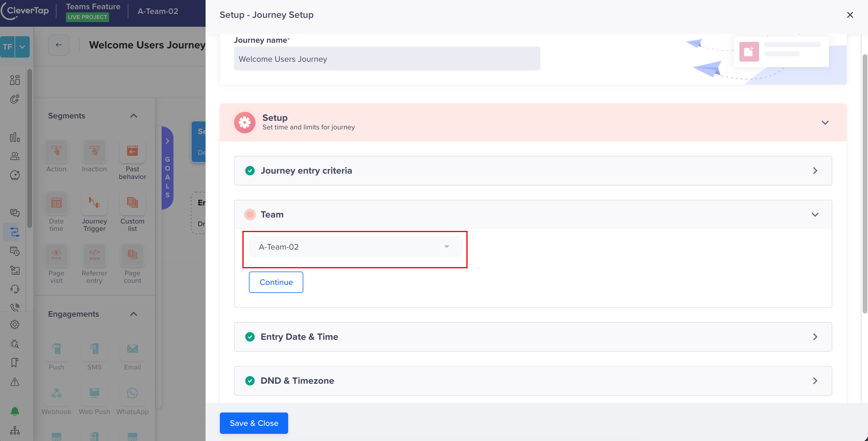Open the TF workspace switcher dropdown
868x441 pixels.
point(22,47)
